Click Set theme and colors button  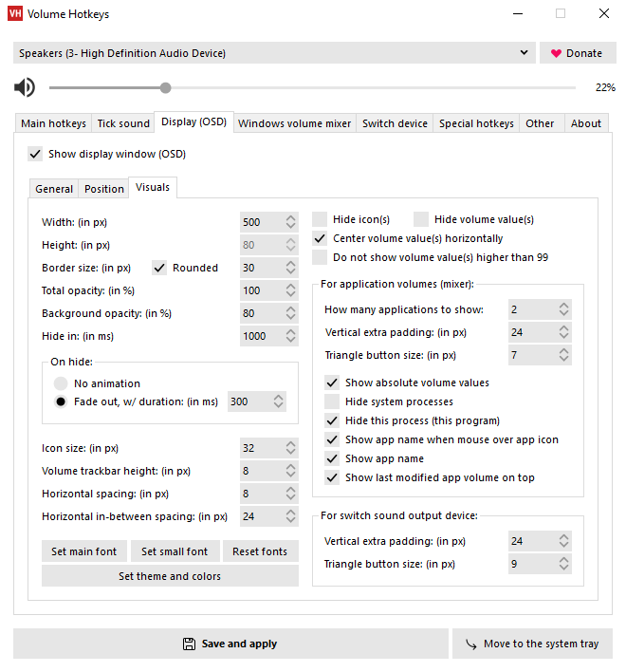pyautogui.click(x=170, y=576)
